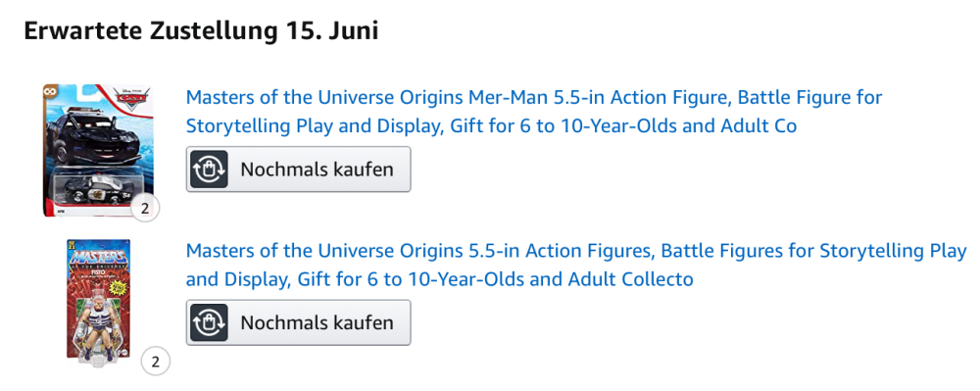Open the Mer-Man 5.5-in Action Figure link
Viewport: 980px width, 391px height.
click(x=534, y=112)
